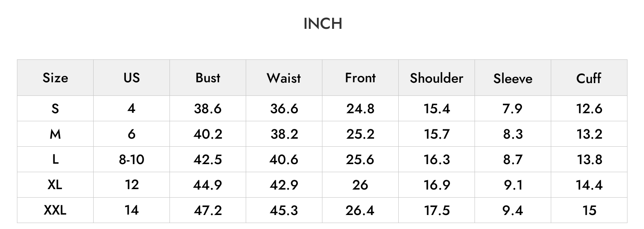644x229 pixels.
Task: Click the cuff value 15 cell
Action: 589,210
